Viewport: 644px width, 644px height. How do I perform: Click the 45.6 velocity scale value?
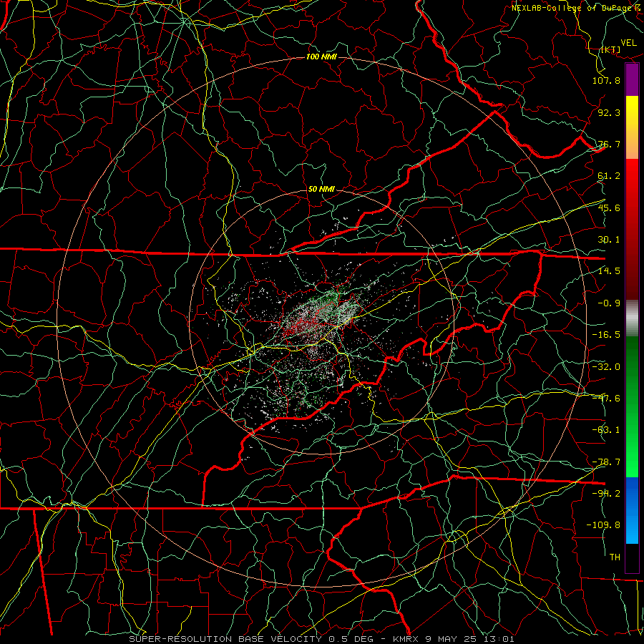[x=609, y=208]
